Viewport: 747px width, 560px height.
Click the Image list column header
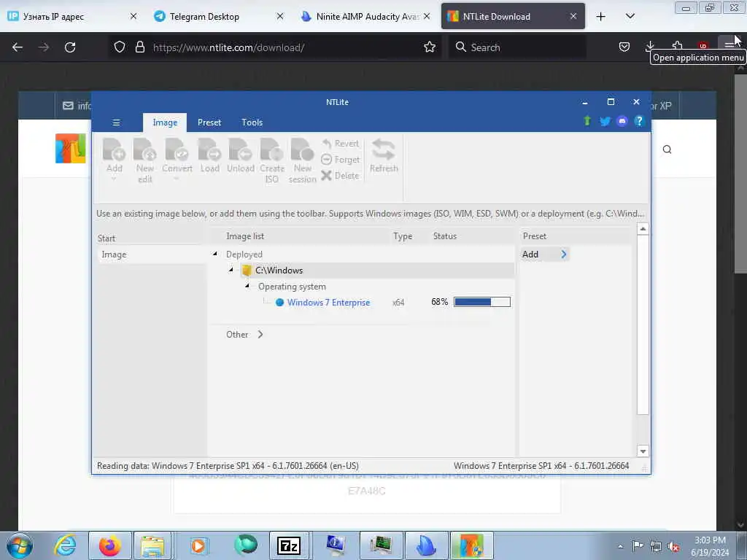click(245, 236)
